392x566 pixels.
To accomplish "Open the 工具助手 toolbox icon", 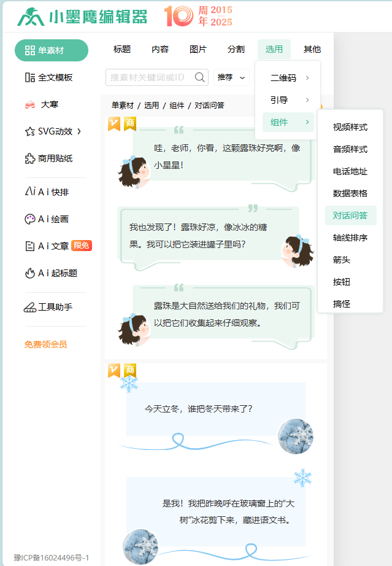I will [x=29, y=307].
